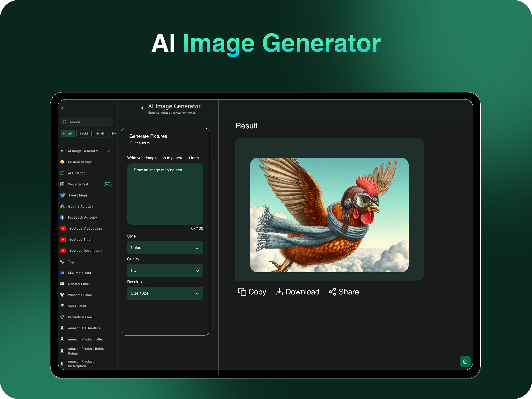This screenshot has width=532, height=399.
Task: Select SEO Meta Text item
Action: pos(79,273)
